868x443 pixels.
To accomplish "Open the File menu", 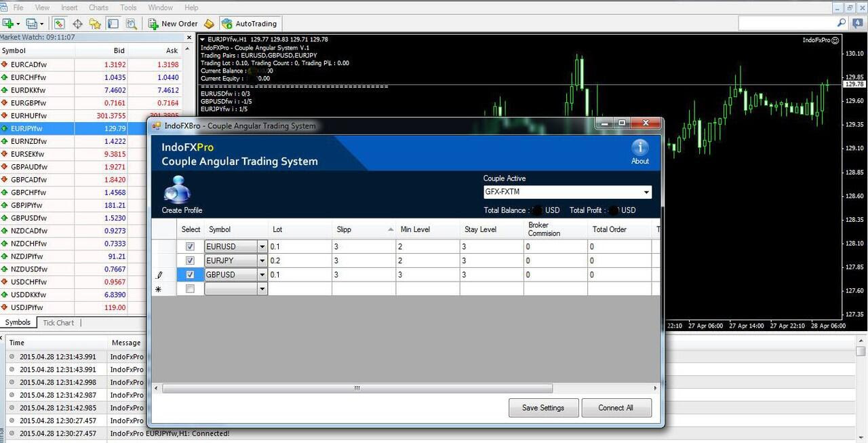I will [19, 7].
